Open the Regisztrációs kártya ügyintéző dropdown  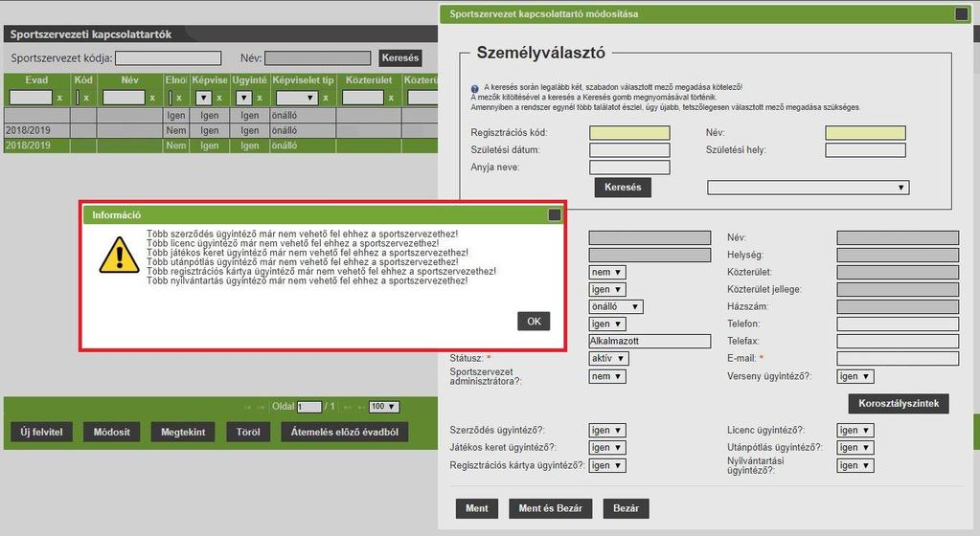point(607,465)
